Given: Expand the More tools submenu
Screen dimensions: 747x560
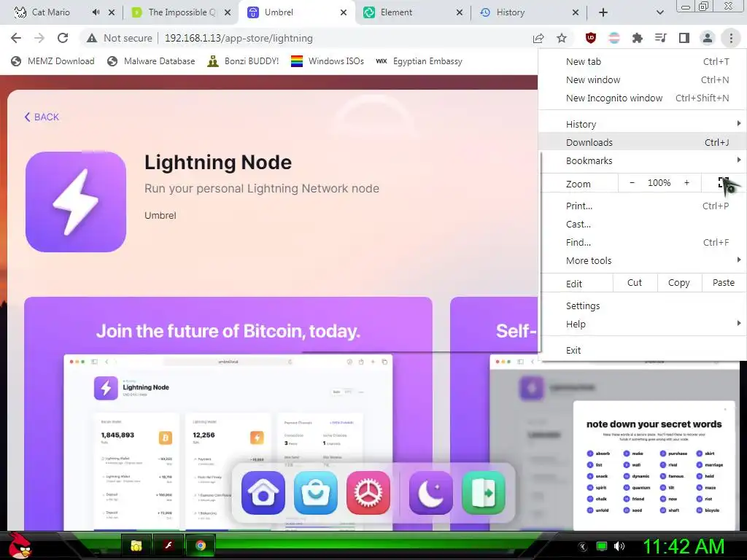Looking at the screenshot, I should point(642,260).
